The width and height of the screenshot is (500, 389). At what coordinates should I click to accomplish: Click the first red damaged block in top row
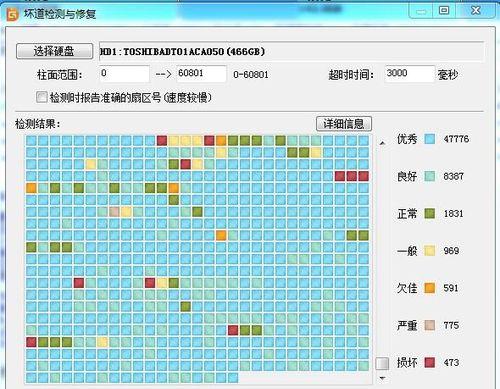click(162, 140)
